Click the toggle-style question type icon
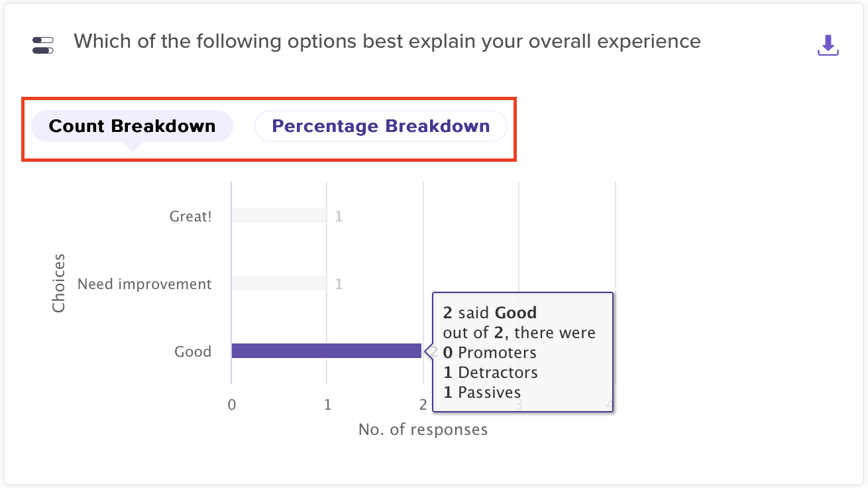 click(42, 45)
